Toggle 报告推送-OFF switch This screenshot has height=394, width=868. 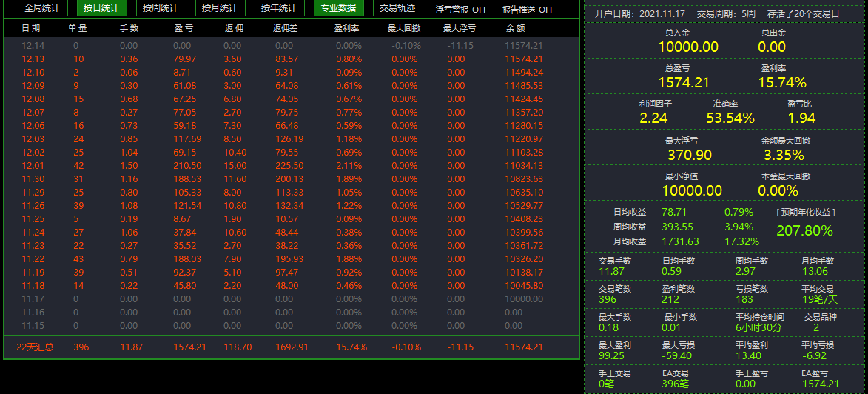(x=528, y=10)
